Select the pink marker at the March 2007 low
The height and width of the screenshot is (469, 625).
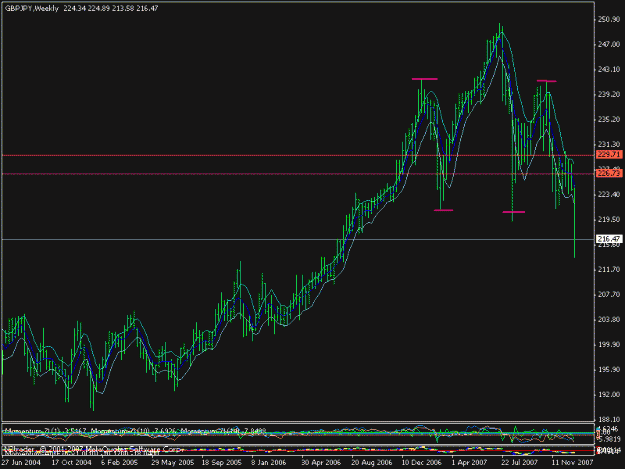coord(443,210)
